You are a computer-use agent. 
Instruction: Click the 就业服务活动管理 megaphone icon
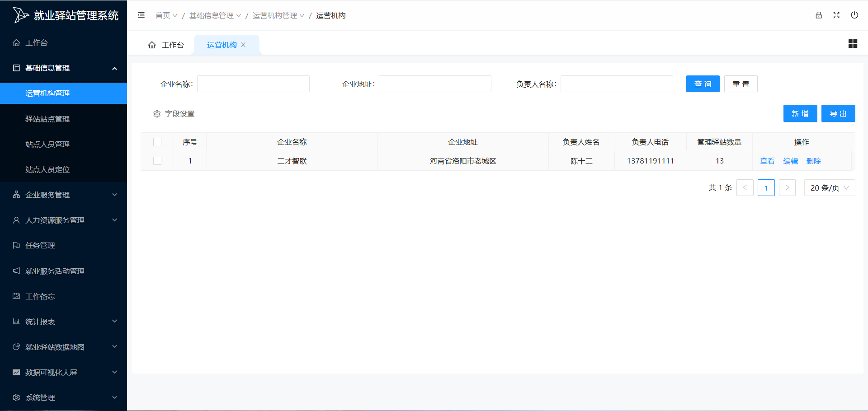[16, 271]
